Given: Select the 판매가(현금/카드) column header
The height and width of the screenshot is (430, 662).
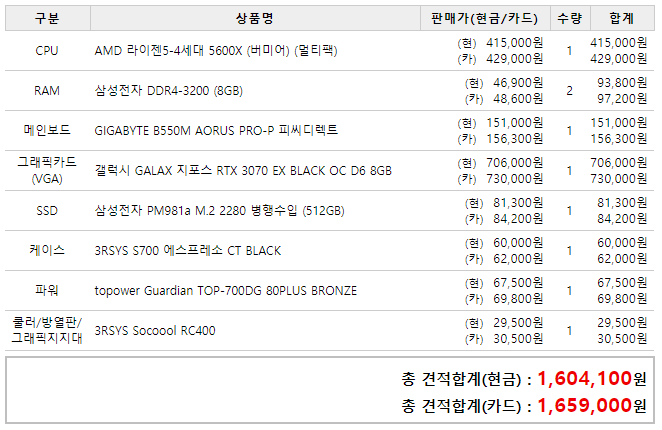Looking at the screenshot, I should (484, 18).
